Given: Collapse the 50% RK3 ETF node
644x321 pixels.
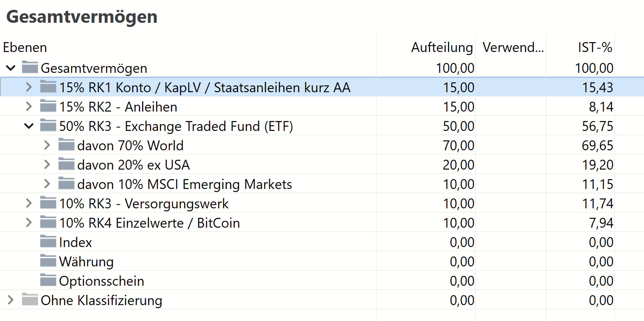Looking at the screenshot, I should pyautogui.click(x=29, y=126).
